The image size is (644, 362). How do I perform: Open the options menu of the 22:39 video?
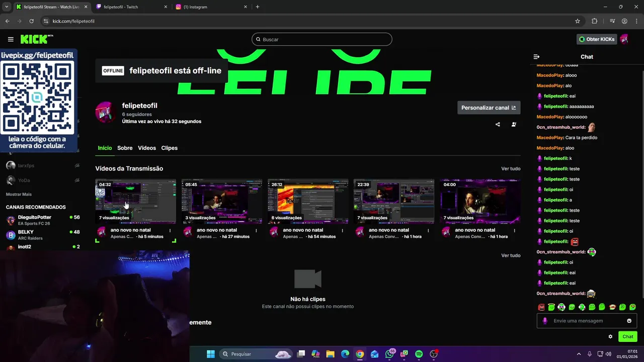coord(428,230)
